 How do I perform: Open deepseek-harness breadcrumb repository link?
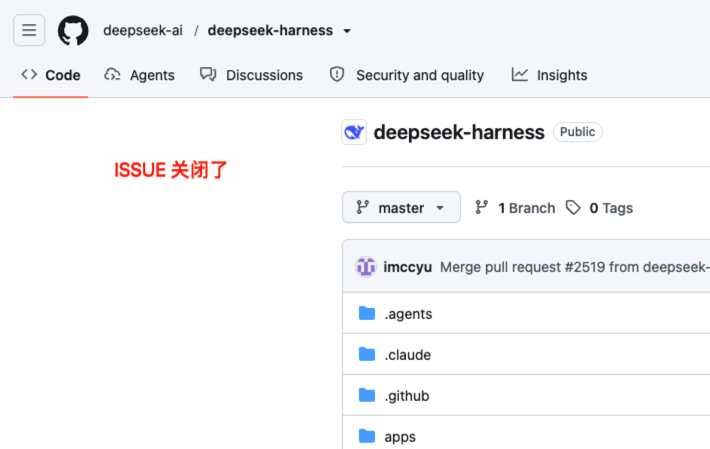(x=270, y=30)
